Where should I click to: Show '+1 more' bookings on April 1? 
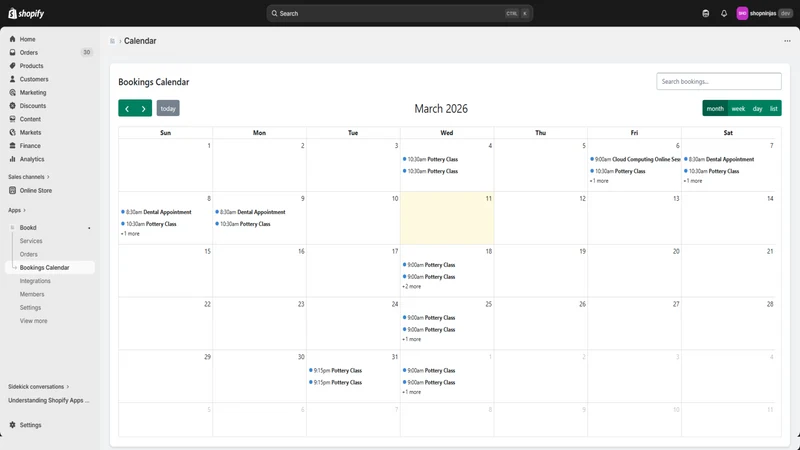pyautogui.click(x=412, y=392)
